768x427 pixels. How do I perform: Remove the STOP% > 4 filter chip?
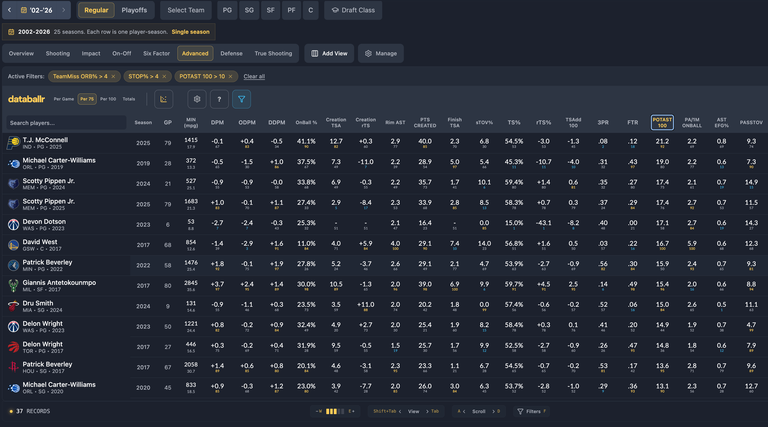[164, 76]
